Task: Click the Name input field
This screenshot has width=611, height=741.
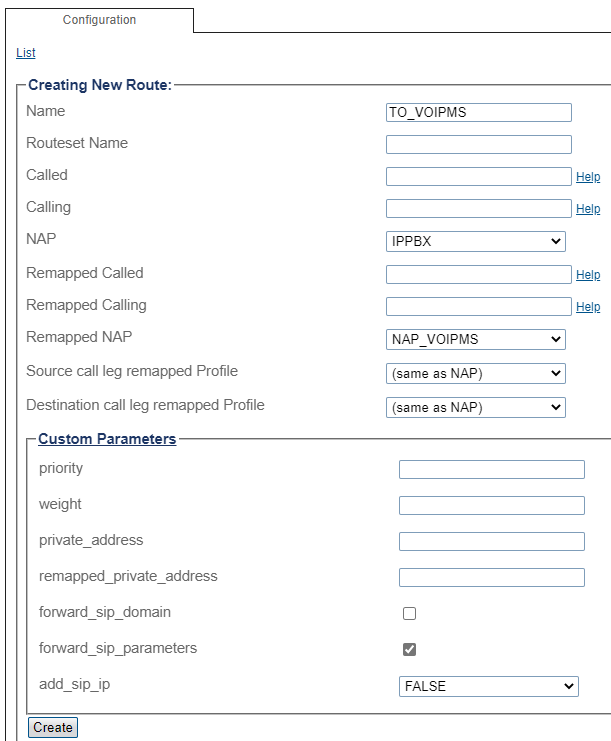Action: 478,112
